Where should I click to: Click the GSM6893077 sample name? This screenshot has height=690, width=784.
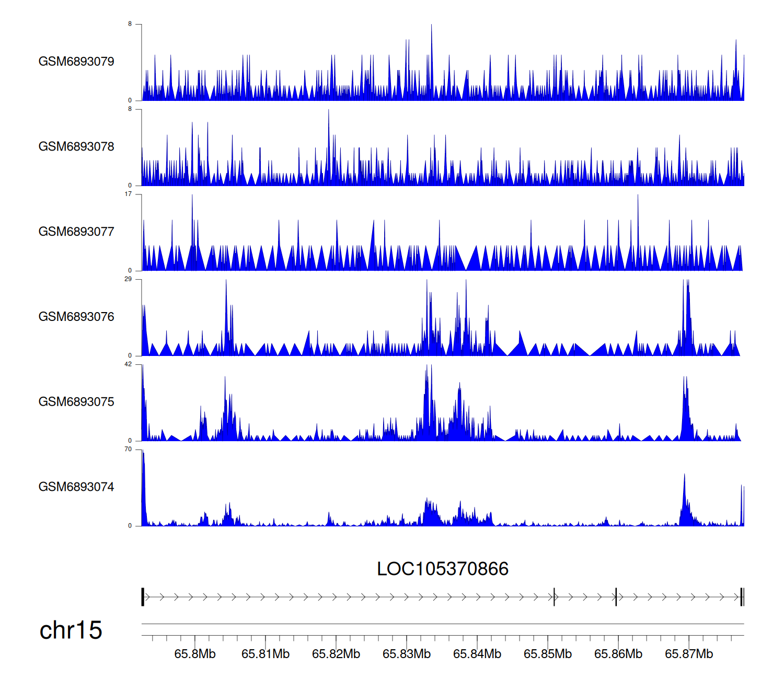coord(76,232)
